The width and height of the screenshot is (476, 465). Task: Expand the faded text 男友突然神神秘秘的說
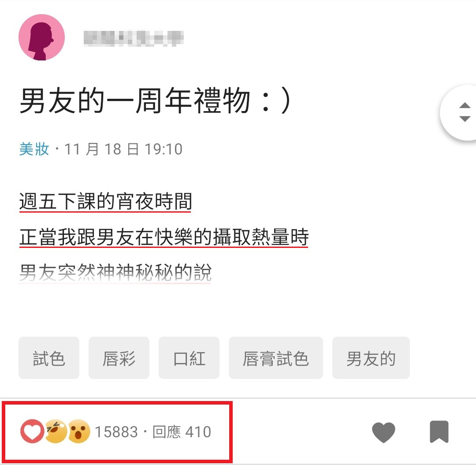click(115, 272)
